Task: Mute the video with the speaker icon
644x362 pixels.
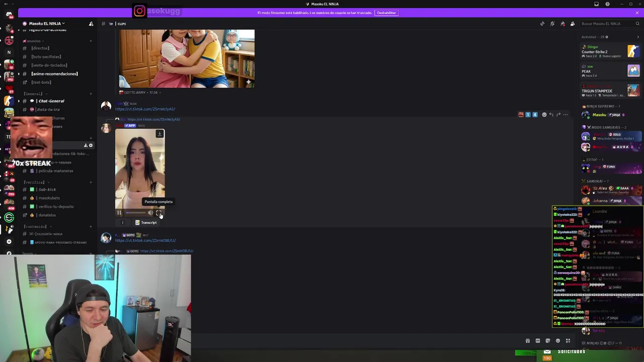Action: click(x=150, y=213)
